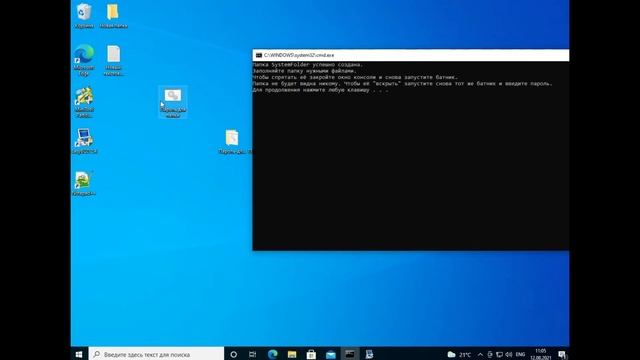This screenshot has height=360, width=640.
Task: Open Task View on the taskbar
Action: (x=253, y=354)
